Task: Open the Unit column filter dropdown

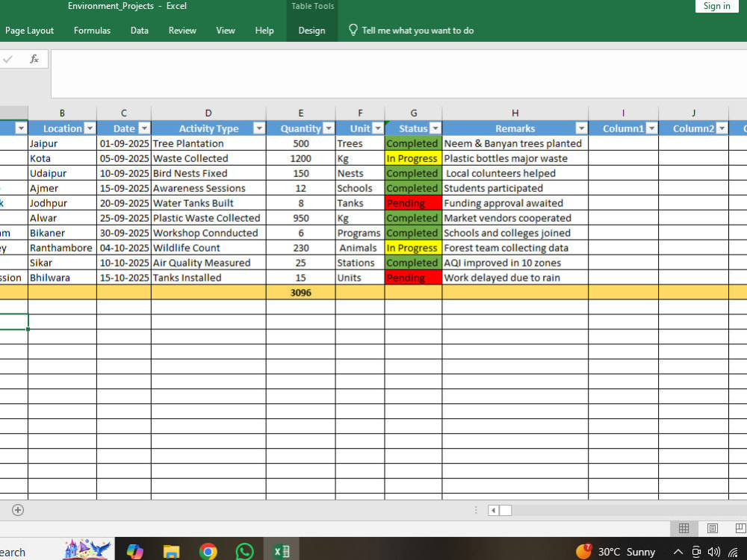Action: point(378,128)
